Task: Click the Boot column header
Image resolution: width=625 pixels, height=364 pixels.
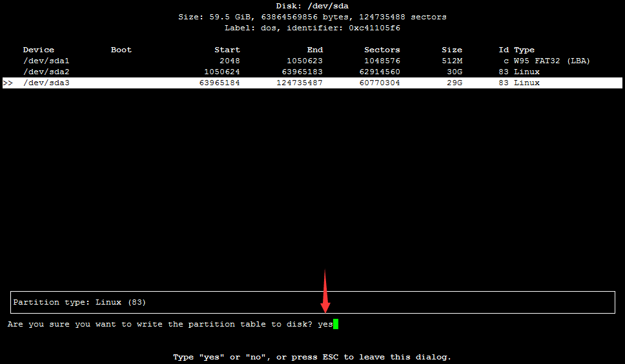Action: 121,50
